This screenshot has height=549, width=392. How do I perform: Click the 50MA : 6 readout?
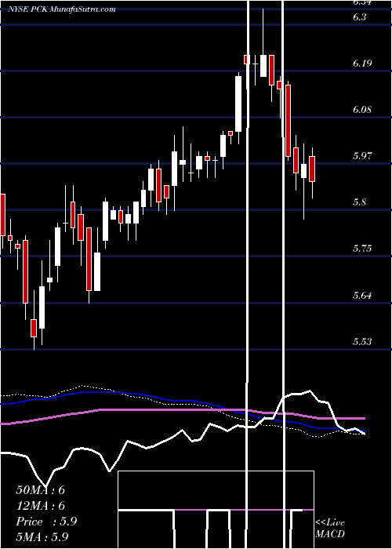[x=41, y=490]
